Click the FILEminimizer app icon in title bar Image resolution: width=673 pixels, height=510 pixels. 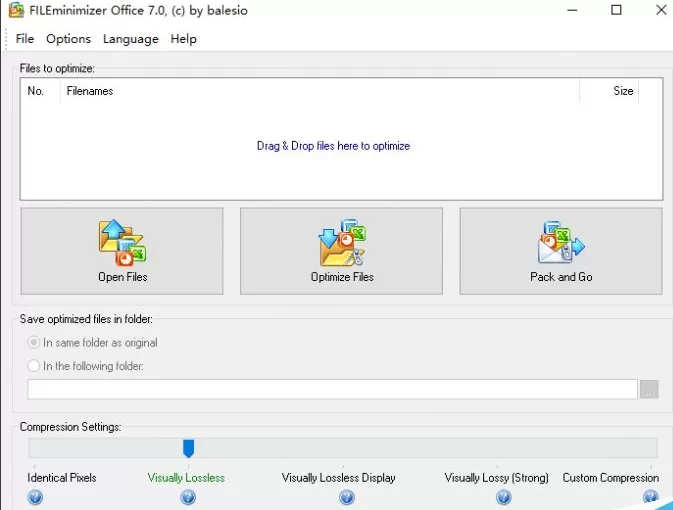16,10
